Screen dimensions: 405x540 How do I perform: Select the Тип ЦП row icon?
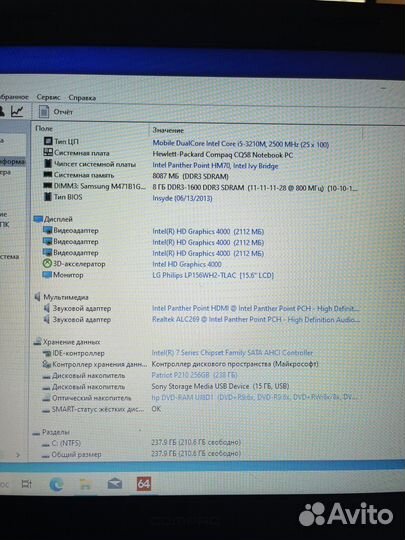pyautogui.click(x=48, y=141)
